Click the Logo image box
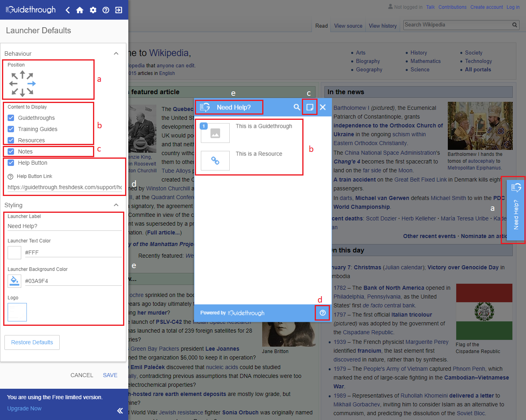 [x=17, y=312]
